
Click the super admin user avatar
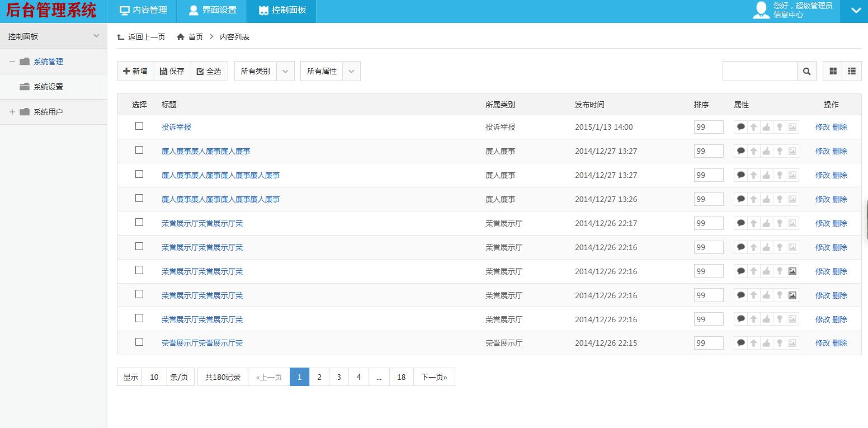click(761, 10)
